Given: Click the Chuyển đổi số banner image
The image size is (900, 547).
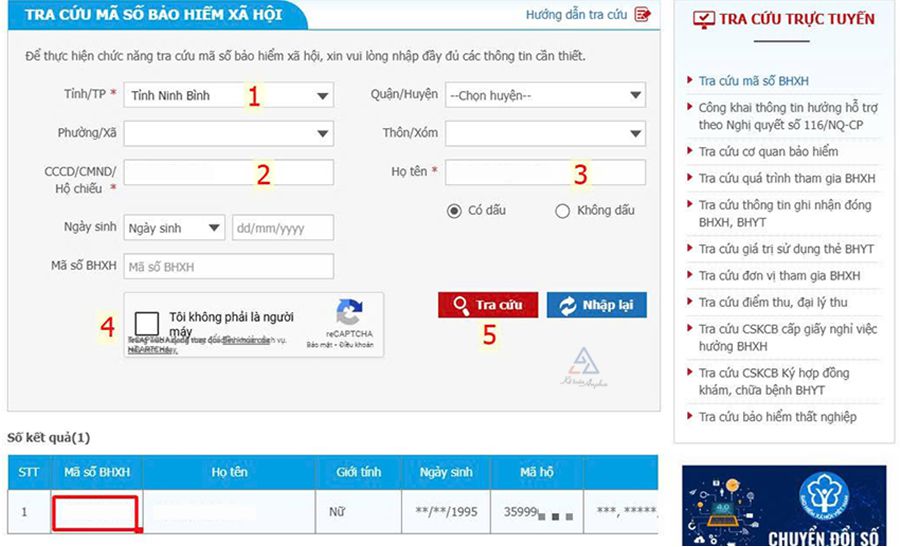Looking at the screenshot, I should click(x=783, y=506).
